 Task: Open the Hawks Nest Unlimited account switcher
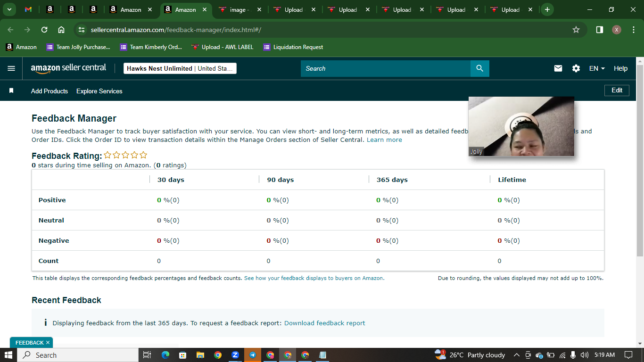180,68
